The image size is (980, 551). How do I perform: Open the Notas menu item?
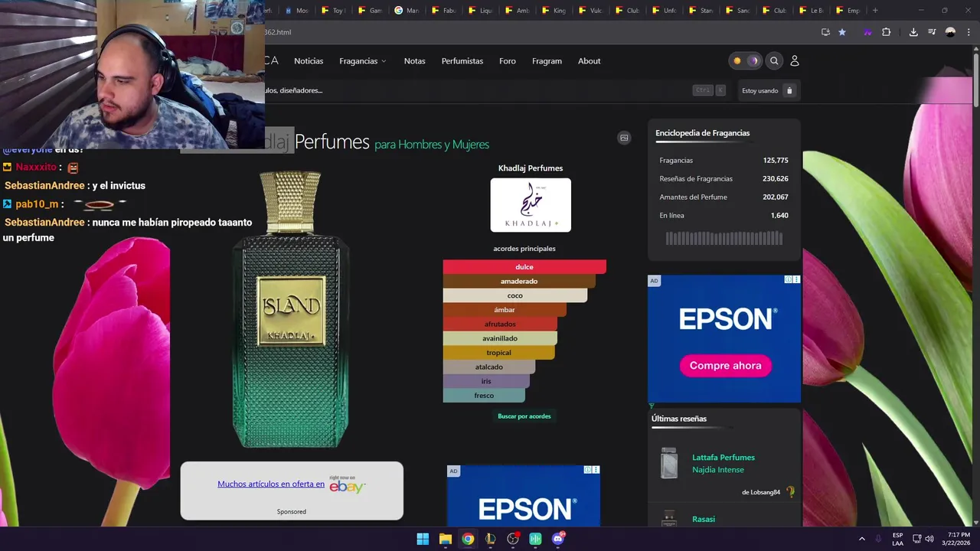click(x=414, y=61)
